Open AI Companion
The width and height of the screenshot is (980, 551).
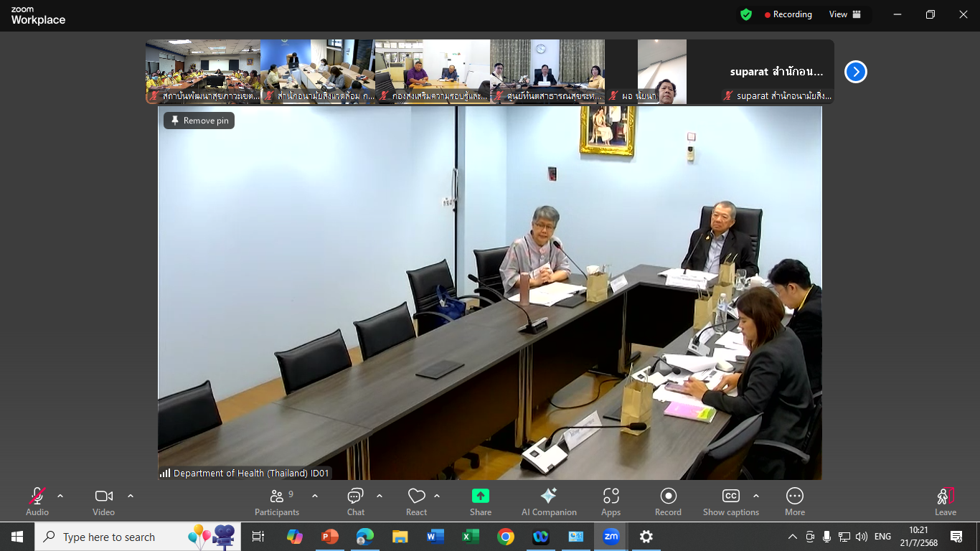549,501
